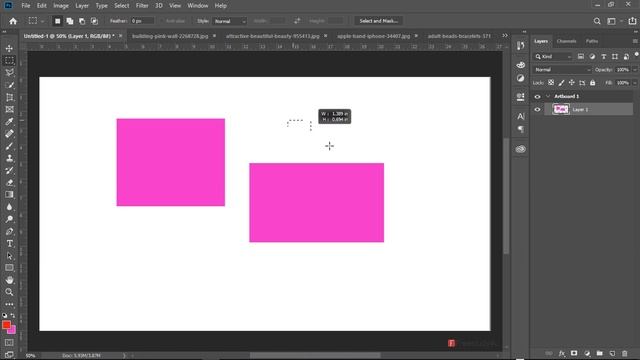Screen dimensions: 640x360
Task: Select the Move tool
Action: coord(9,49)
